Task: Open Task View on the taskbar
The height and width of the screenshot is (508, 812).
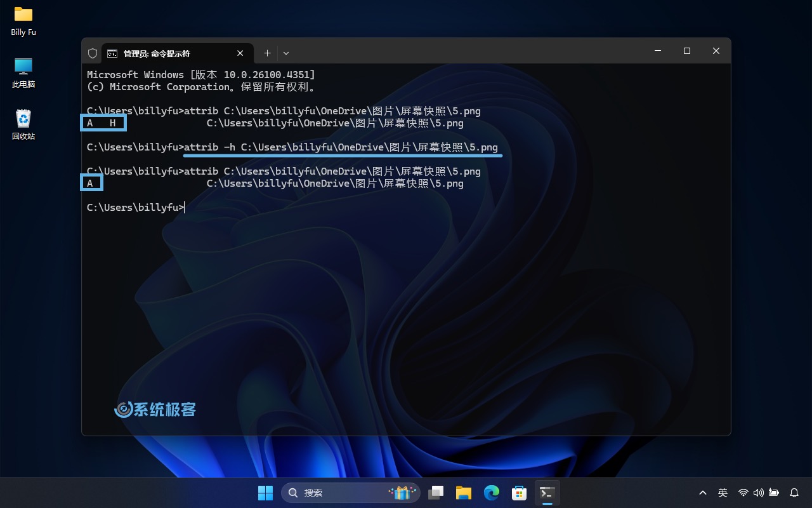Action: point(436,493)
